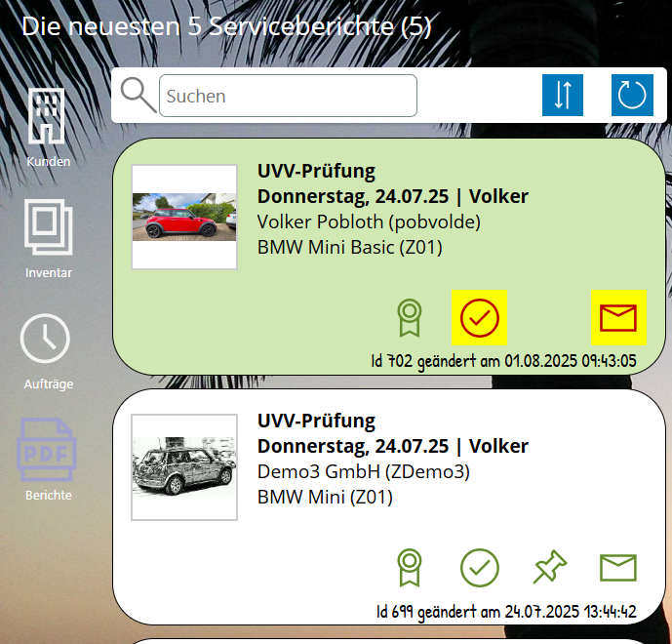Open the Kunden building icon
The width and height of the screenshot is (672, 644).
point(46,116)
